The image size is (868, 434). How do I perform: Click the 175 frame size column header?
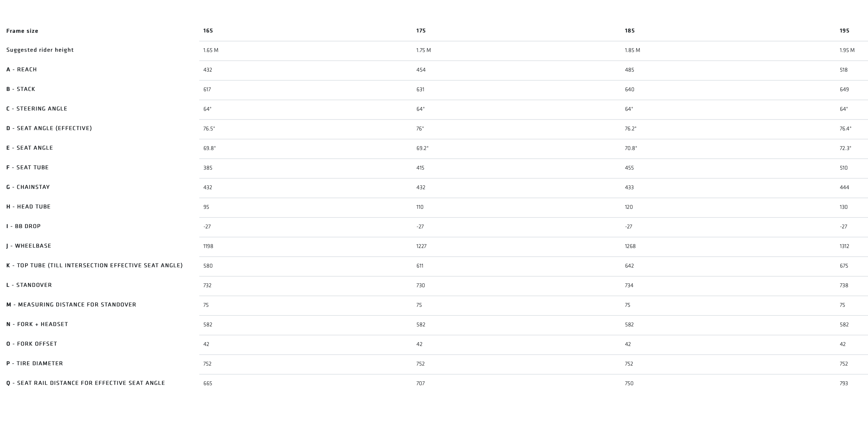(421, 31)
